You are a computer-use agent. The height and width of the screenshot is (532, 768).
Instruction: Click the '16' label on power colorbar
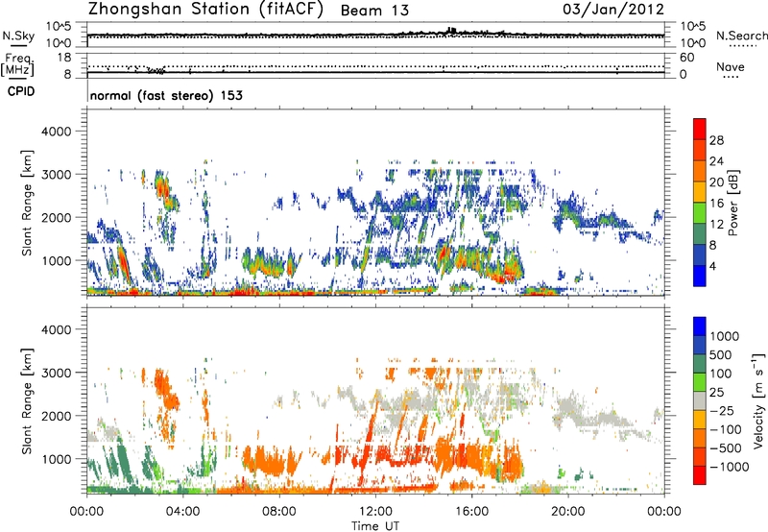[x=716, y=204]
